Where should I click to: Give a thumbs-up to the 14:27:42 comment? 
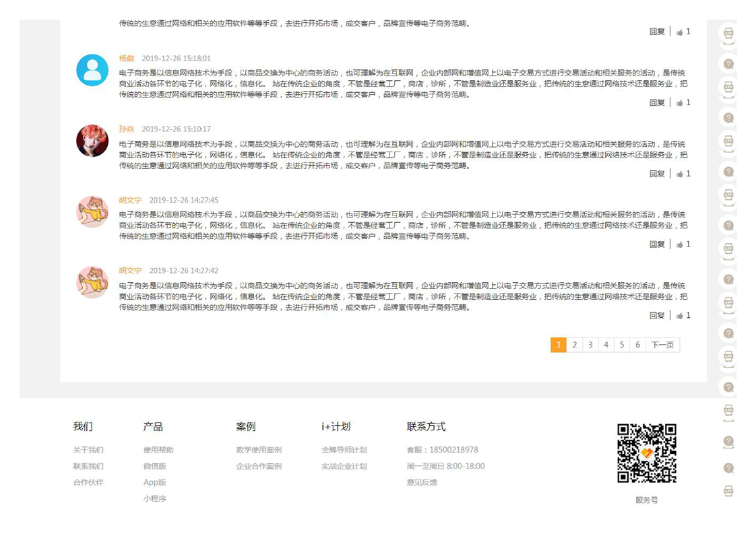pos(680,316)
